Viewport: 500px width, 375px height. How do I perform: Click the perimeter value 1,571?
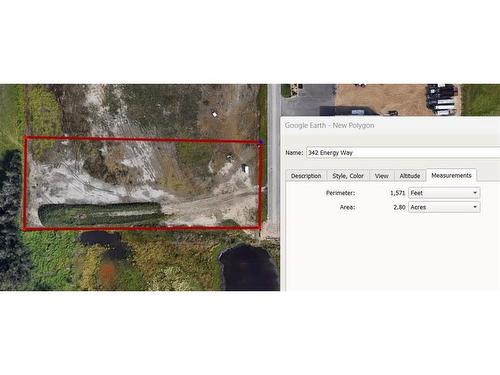click(397, 193)
